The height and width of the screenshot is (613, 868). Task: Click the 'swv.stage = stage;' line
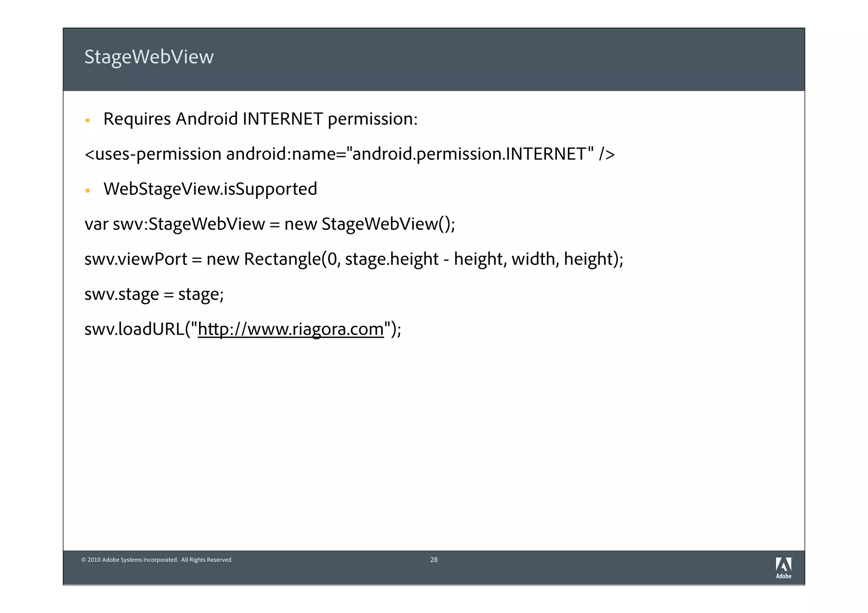[154, 294]
